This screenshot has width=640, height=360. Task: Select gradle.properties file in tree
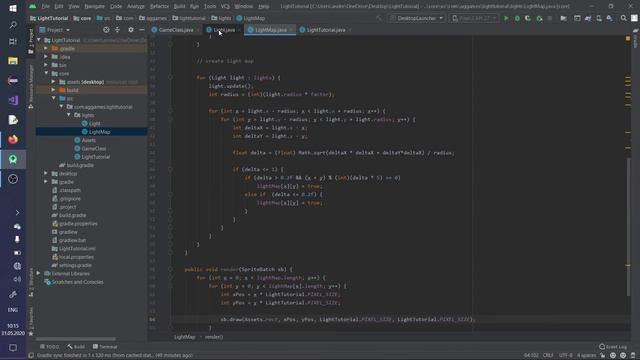coord(78,224)
